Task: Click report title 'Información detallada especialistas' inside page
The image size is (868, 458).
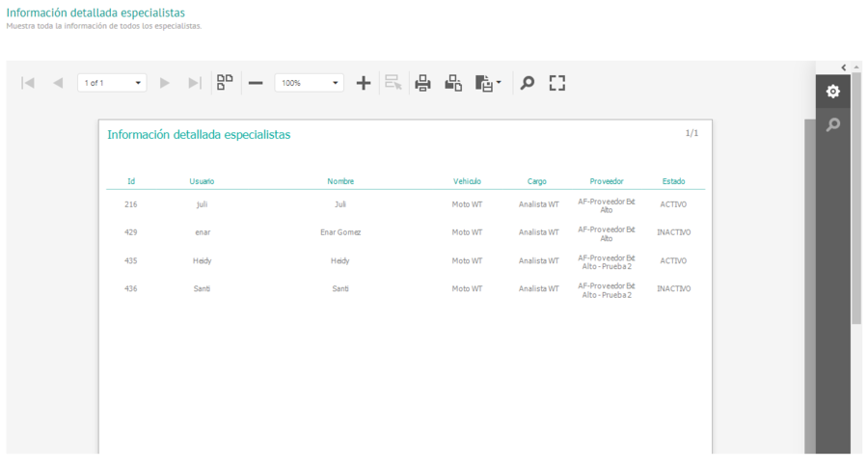Action: click(x=199, y=134)
